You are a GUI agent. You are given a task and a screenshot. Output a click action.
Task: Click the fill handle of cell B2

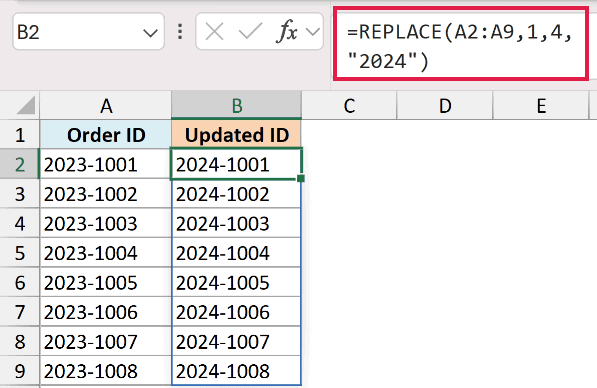click(300, 178)
